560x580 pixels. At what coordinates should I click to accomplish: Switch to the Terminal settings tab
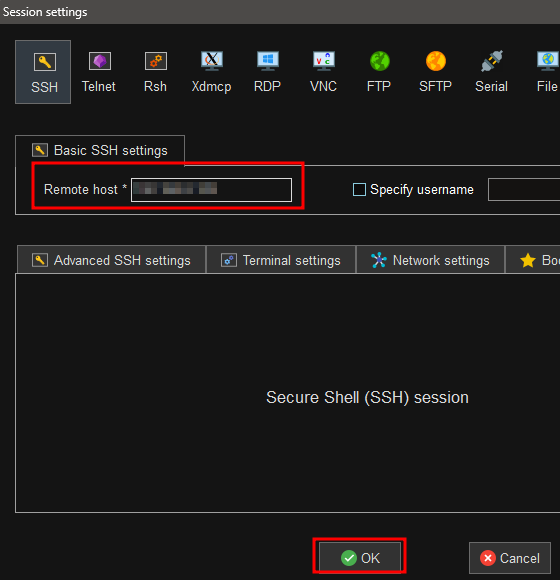coord(281,260)
